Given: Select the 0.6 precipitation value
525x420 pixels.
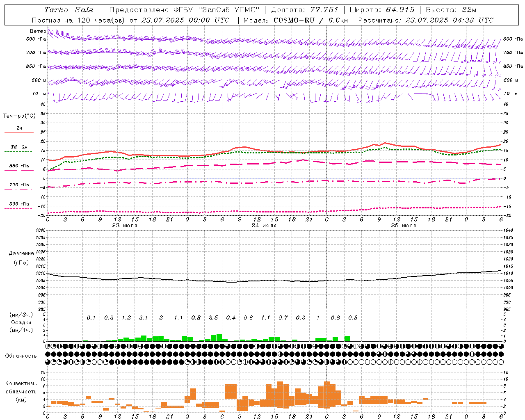Looking at the screenshot, I should (248, 318).
